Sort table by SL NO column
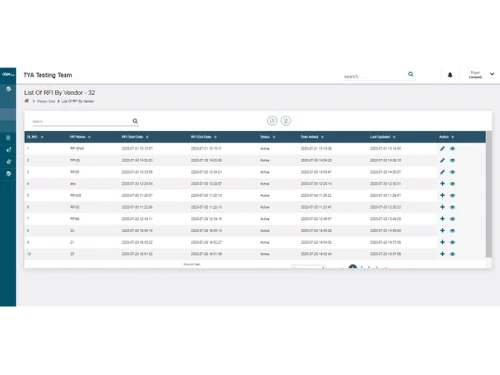 coord(35,137)
